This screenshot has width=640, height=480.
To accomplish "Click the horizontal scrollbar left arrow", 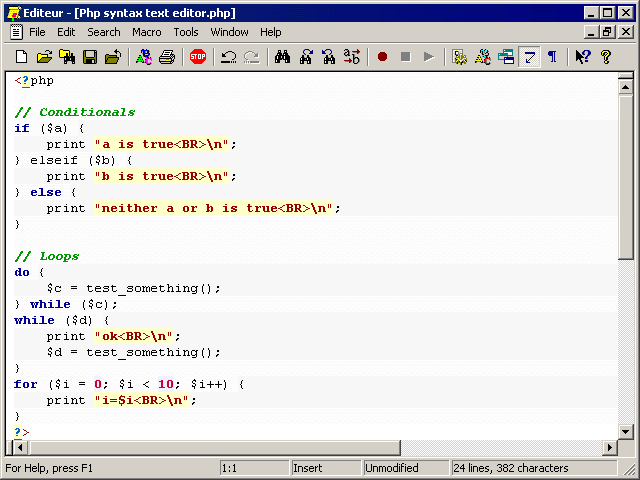I will [x=20, y=447].
